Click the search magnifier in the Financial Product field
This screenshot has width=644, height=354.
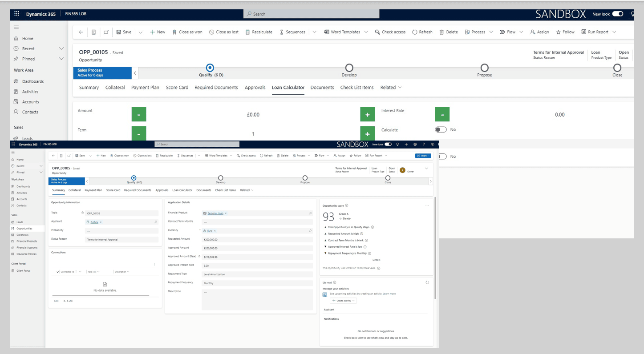pos(310,213)
